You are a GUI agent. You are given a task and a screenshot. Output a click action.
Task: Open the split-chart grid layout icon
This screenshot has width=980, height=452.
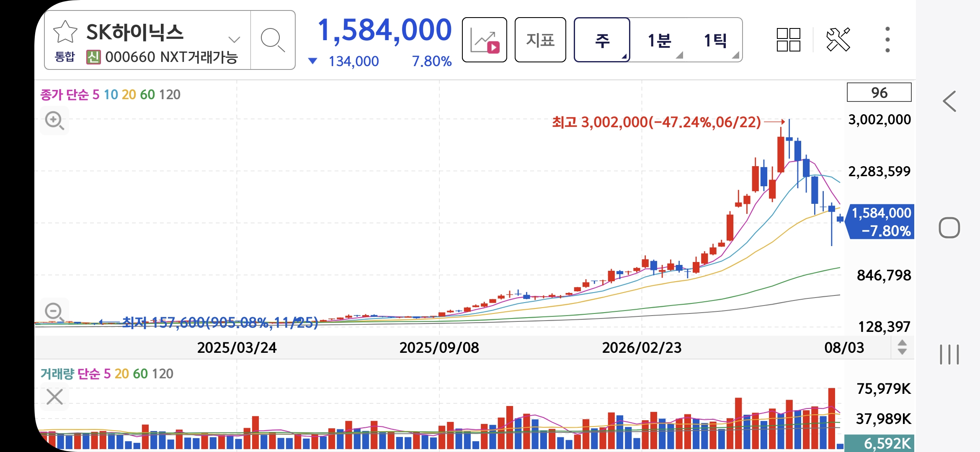[788, 40]
